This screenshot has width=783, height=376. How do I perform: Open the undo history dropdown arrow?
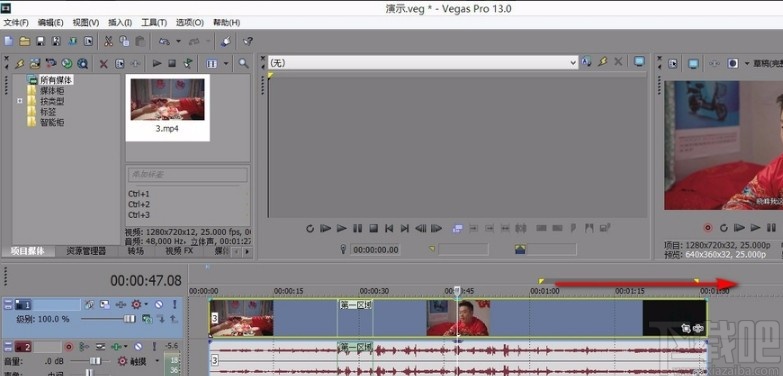tap(178, 41)
